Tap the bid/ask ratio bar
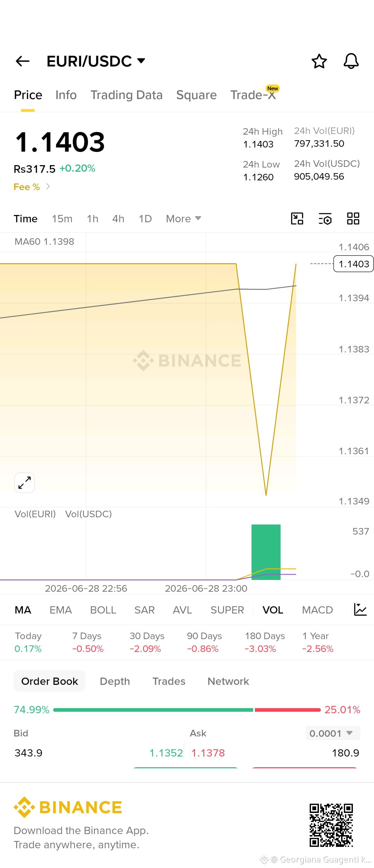This screenshot has height=868, width=374. 187,710
